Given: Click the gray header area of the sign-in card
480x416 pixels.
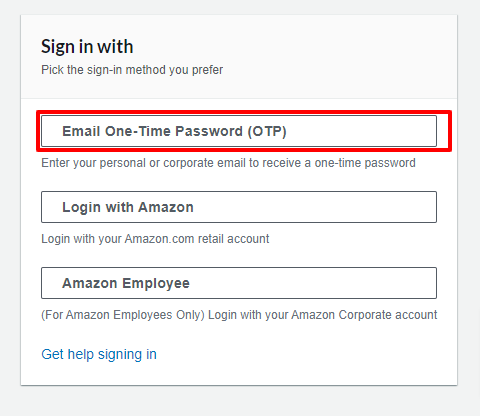Looking at the screenshot, I should coord(239,57).
